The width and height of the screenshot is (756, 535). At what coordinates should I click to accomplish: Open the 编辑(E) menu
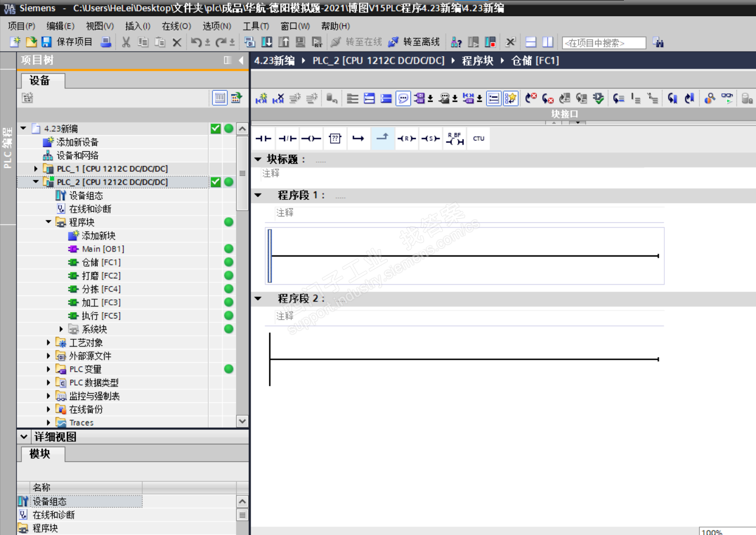[x=60, y=26]
